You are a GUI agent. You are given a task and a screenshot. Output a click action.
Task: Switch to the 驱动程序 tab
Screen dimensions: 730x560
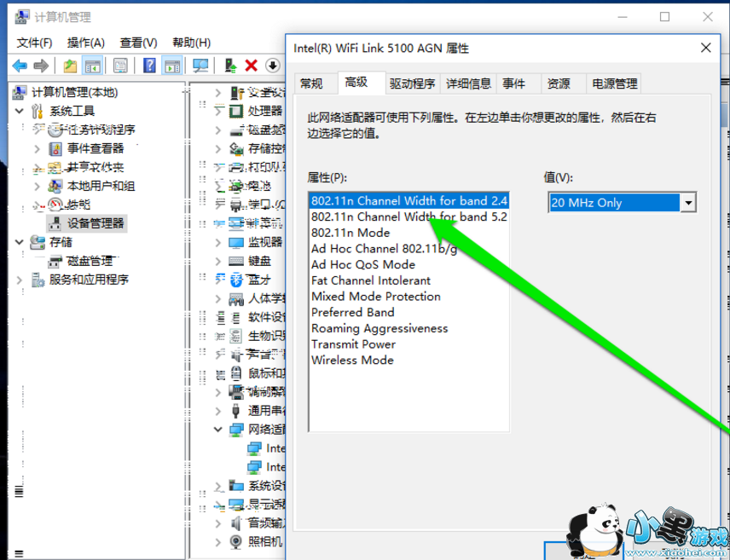point(413,84)
